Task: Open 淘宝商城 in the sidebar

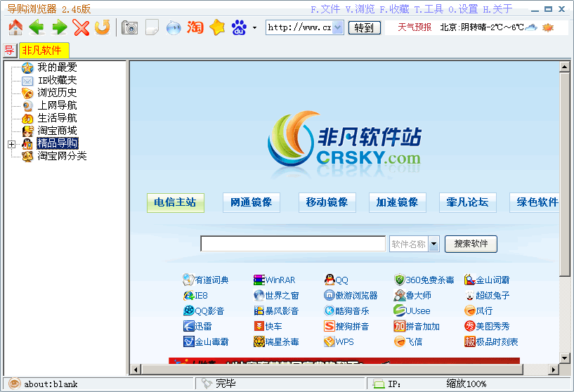Action: pyautogui.click(x=57, y=131)
